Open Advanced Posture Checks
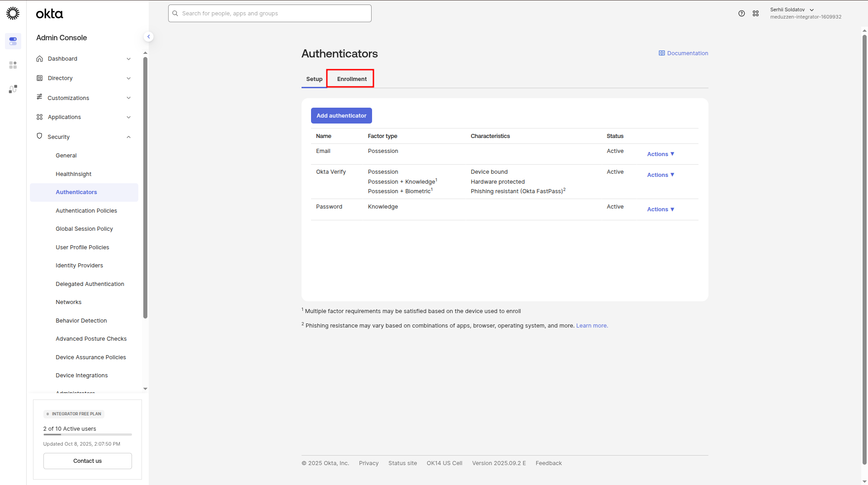Viewport: 868px width, 485px height. click(91, 339)
